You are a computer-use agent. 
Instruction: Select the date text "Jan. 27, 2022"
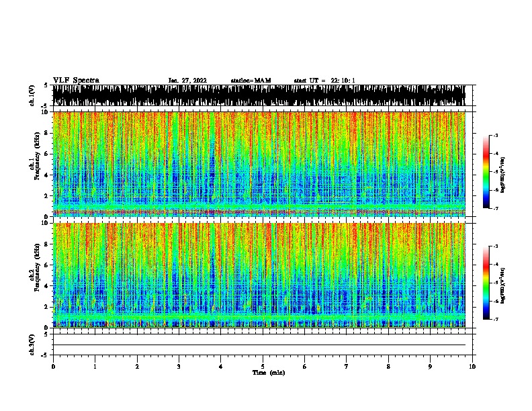click(187, 81)
